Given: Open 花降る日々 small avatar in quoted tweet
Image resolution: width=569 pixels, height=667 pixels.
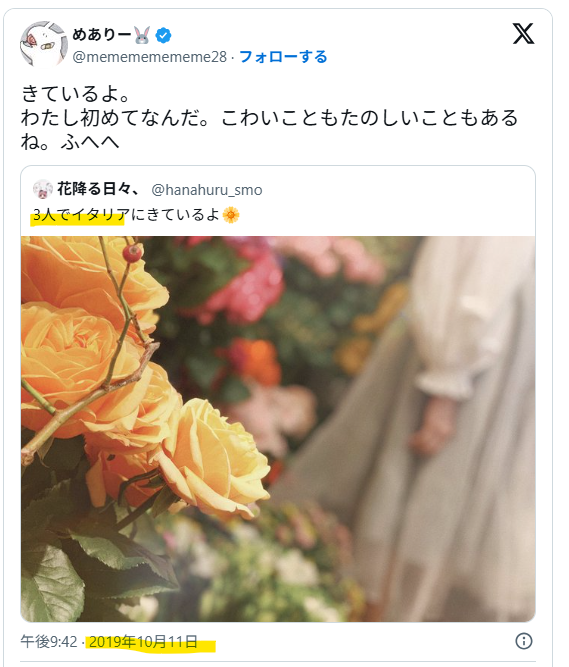Looking at the screenshot, I should tap(43, 189).
